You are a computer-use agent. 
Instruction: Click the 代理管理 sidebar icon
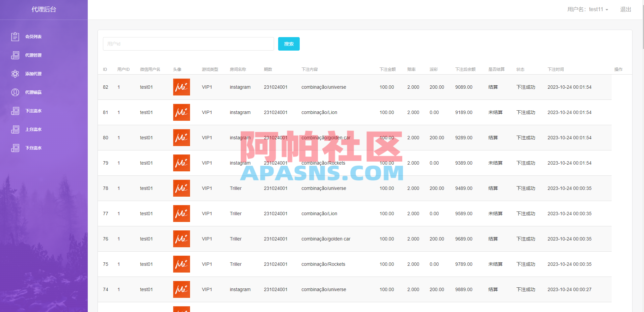15,55
